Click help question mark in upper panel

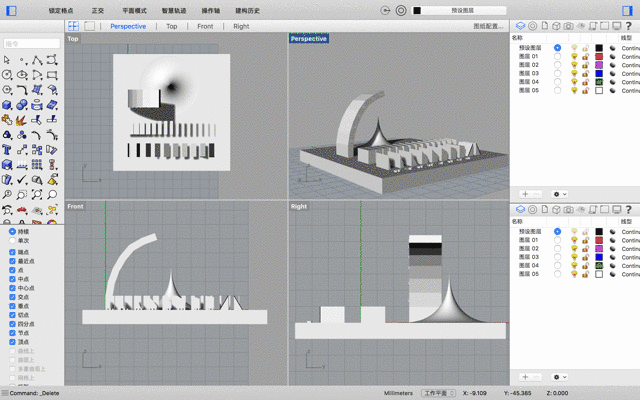point(629,26)
